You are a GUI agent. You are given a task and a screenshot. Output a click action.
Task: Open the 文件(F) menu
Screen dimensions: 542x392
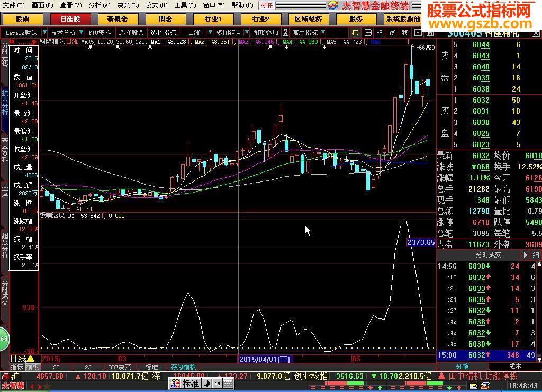tap(13, 5)
